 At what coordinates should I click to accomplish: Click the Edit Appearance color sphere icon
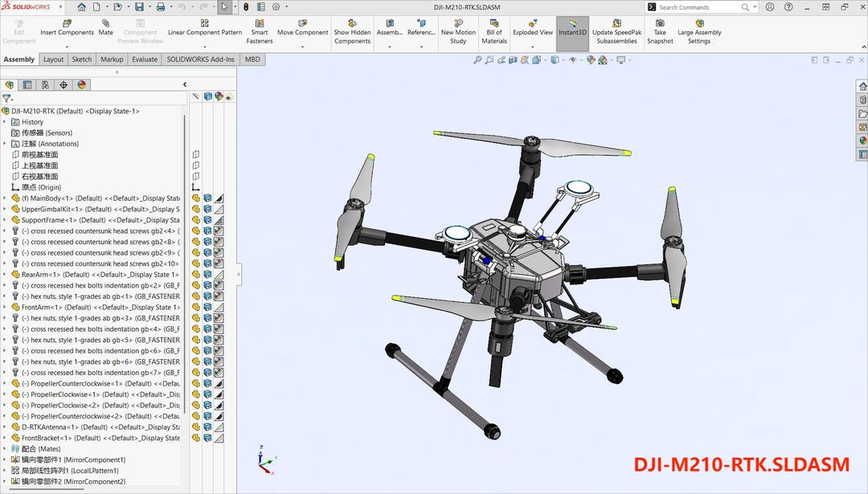592,59
